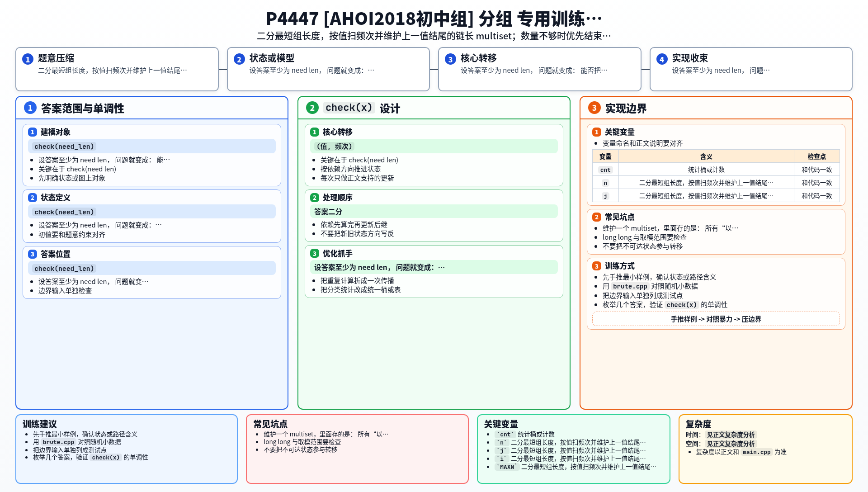
Task: Click the orange badge next to 训练方式
Action: click(x=597, y=266)
